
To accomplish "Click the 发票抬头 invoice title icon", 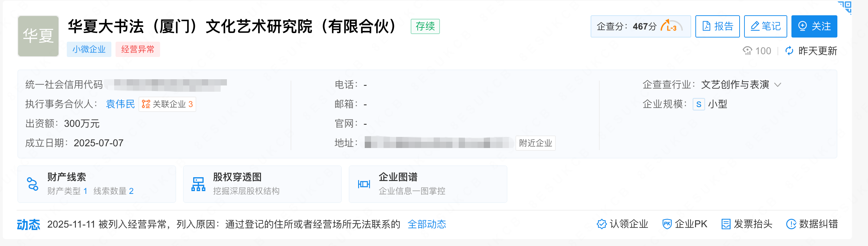I will click(x=726, y=224).
